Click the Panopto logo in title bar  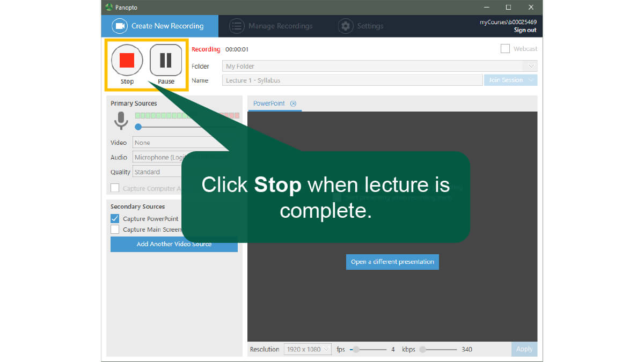(109, 8)
